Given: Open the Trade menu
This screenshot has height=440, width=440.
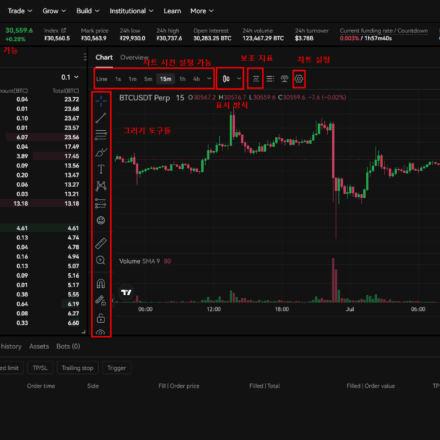Looking at the screenshot, I should (20, 11).
